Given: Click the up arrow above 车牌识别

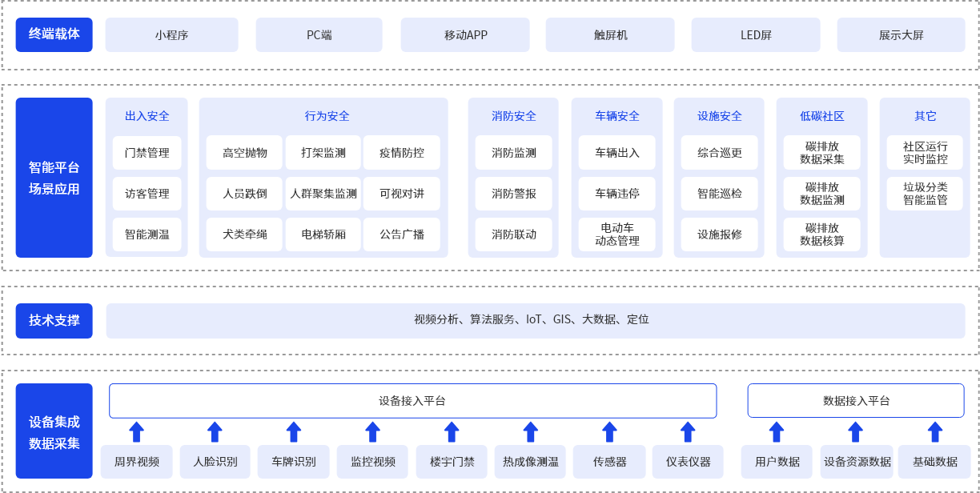Looking at the screenshot, I should (294, 432).
